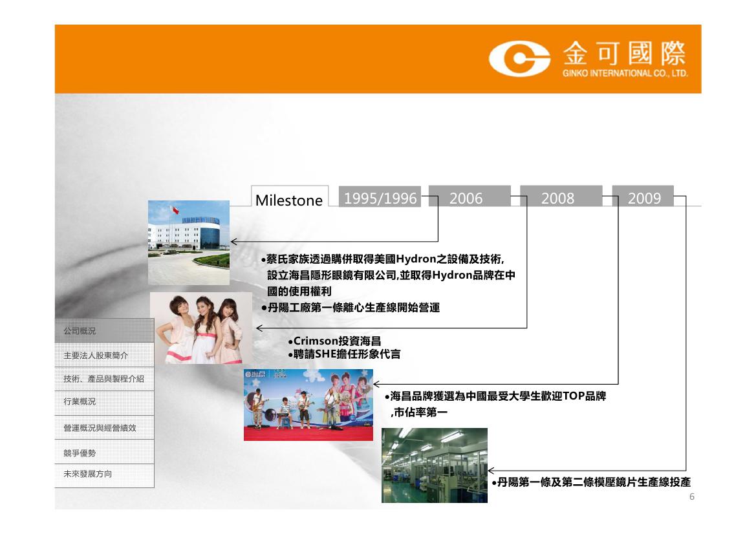Image resolution: width=756 pixels, height=534 pixels.
Task: Select the 2009 timeline tab
Action: (643, 196)
